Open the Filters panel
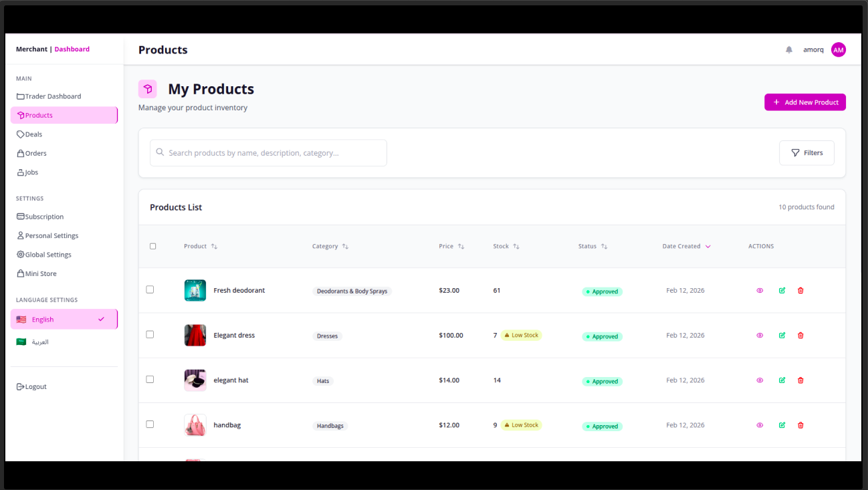 806,152
